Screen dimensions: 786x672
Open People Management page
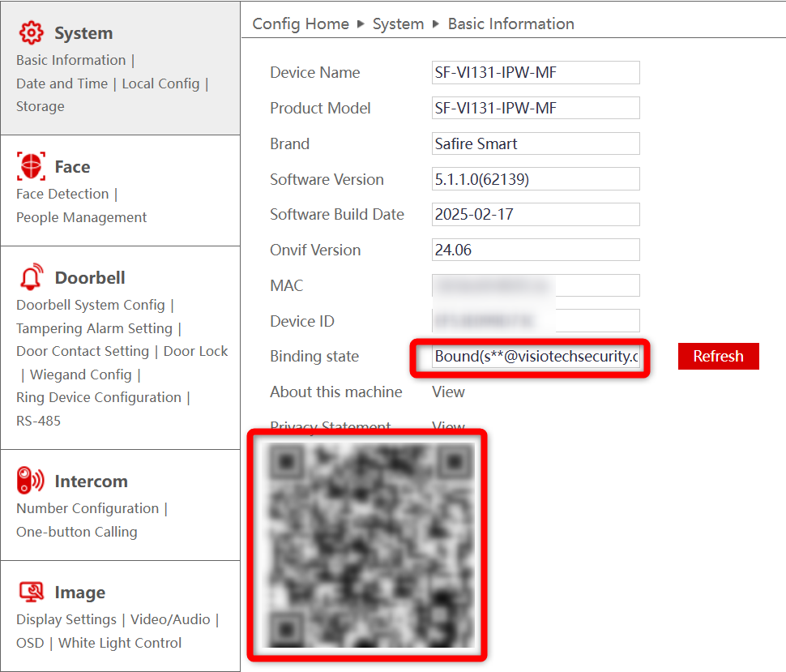pyautogui.click(x=82, y=217)
